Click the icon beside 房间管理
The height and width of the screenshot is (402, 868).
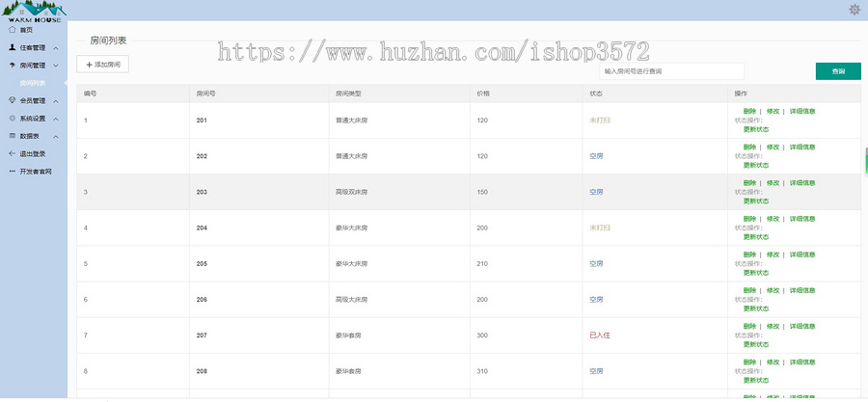point(13,66)
